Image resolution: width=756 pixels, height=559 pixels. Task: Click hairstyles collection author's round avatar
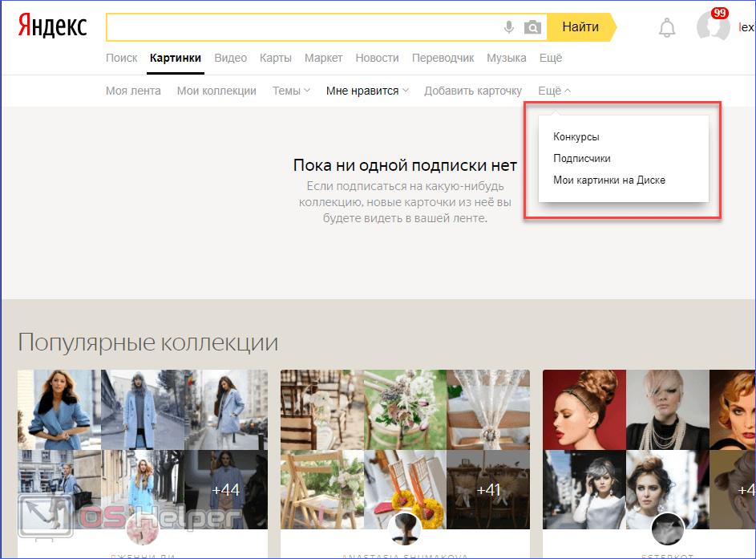(x=668, y=529)
